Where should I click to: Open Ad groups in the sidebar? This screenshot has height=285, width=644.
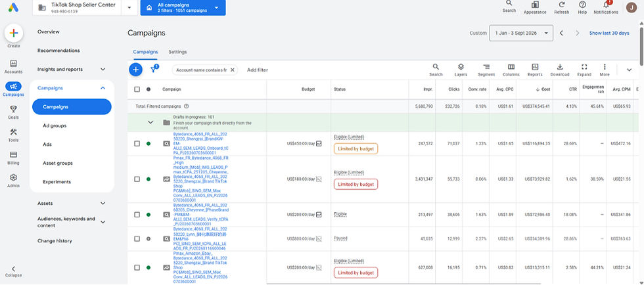[x=55, y=125]
